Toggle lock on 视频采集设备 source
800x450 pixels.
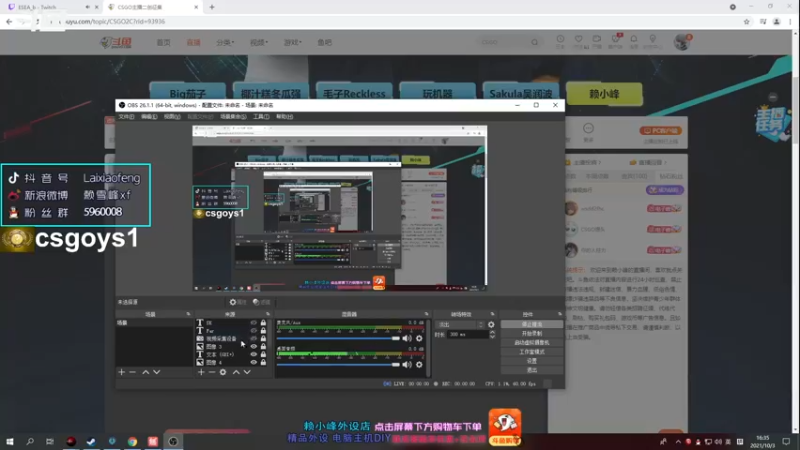pos(263,338)
